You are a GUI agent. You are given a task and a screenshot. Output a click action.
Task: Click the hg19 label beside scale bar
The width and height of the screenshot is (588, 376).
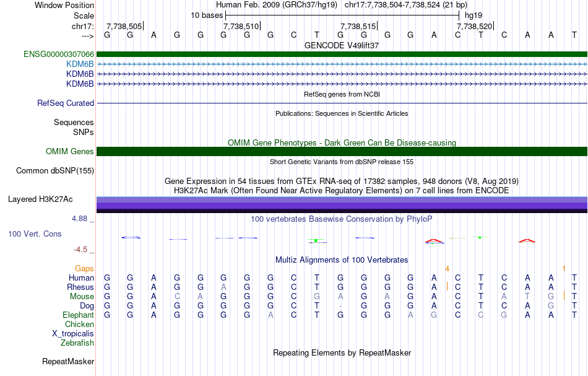(x=473, y=15)
